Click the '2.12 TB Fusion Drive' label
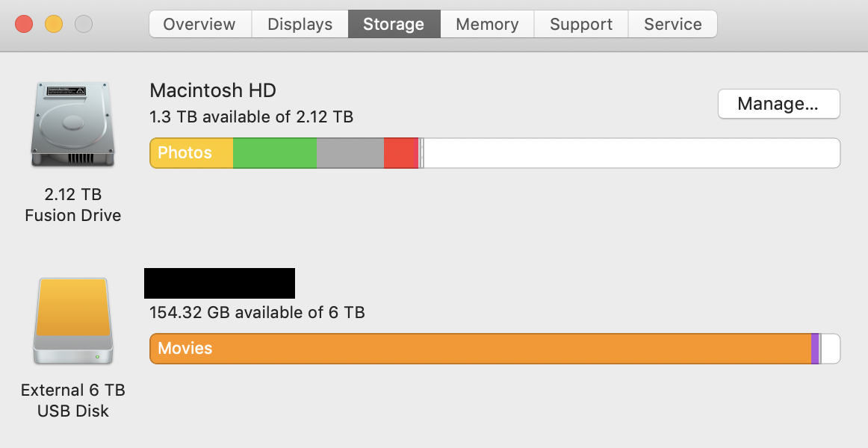The height and width of the screenshot is (448, 868). (x=72, y=205)
